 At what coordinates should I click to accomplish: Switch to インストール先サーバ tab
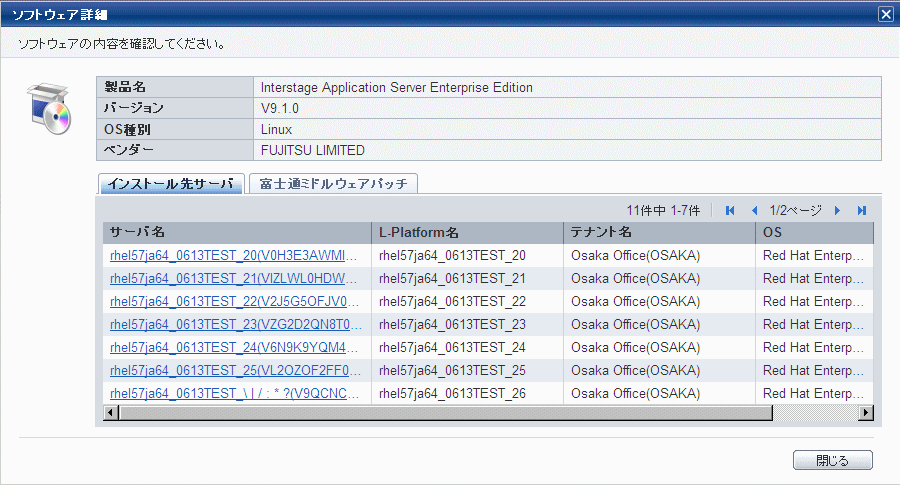click(x=171, y=184)
